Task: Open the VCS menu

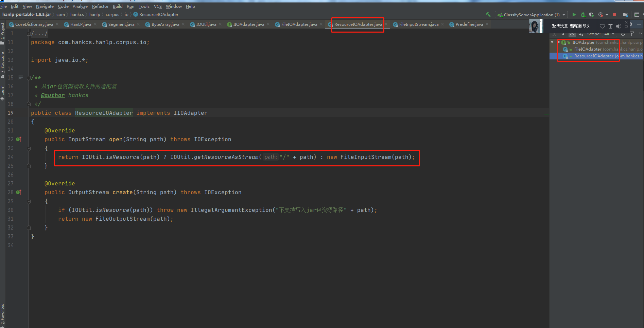Action: coord(158,6)
